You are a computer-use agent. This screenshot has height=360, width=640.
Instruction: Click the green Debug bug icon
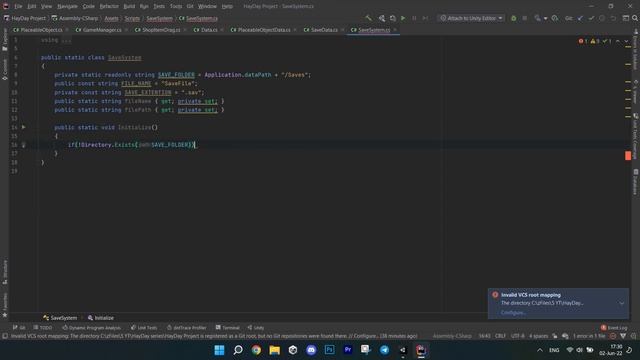pos(513,18)
